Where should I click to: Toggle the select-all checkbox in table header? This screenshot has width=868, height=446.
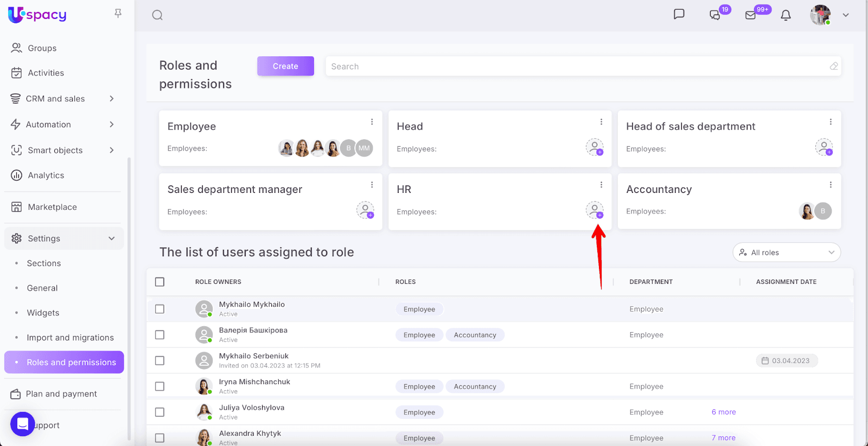[159, 282]
